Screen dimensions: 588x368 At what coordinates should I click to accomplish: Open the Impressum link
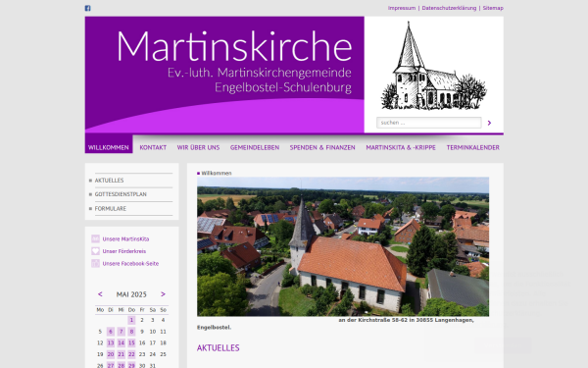(402, 8)
